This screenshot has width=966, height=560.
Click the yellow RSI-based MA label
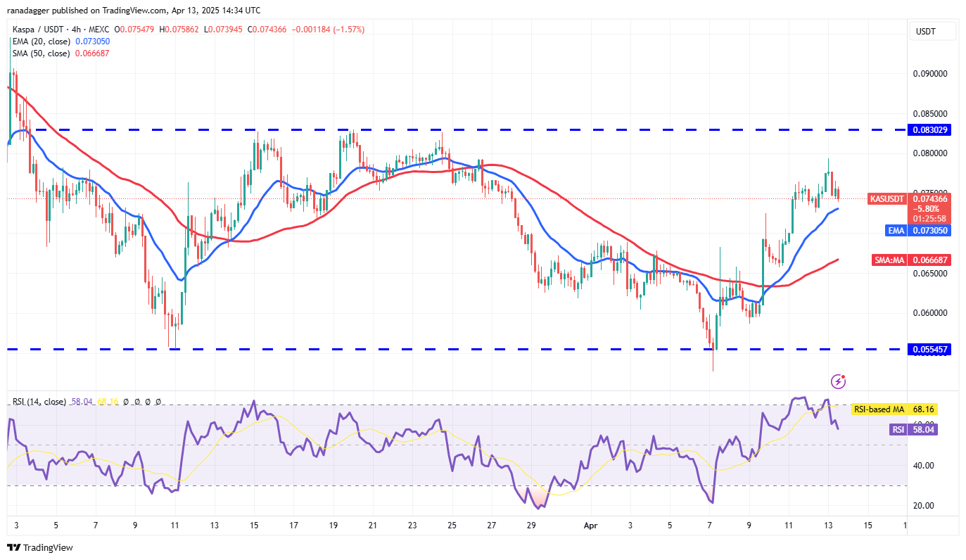point(878,409)
